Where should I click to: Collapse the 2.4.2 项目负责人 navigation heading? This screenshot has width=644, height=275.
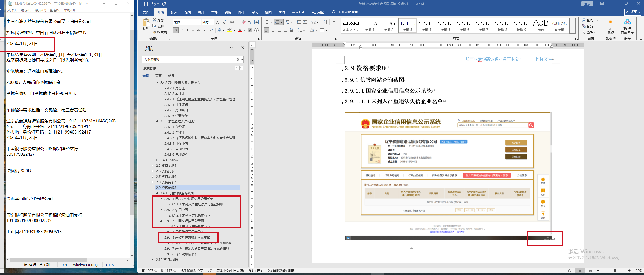point(157,83)
